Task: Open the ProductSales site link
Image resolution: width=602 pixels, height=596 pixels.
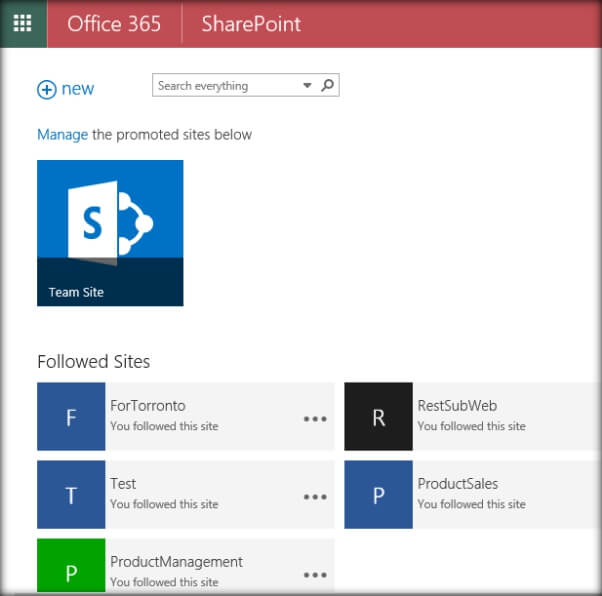Action: [458, 484]
